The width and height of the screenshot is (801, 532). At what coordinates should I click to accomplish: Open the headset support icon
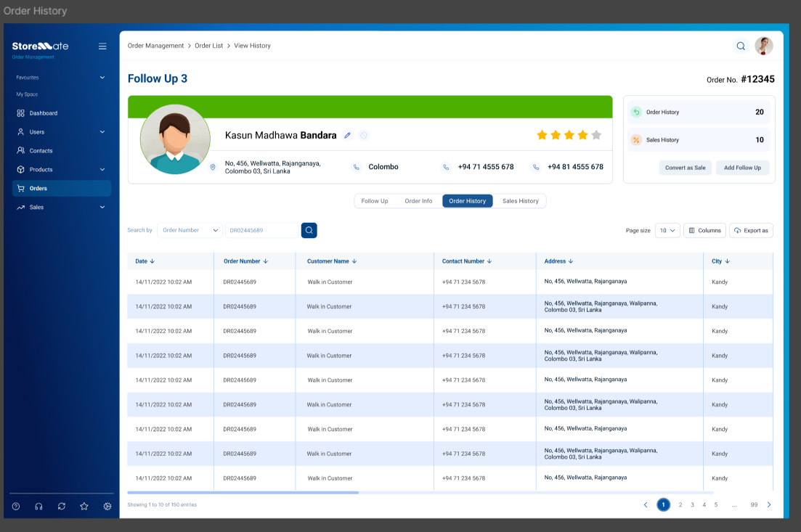[38, 507]
